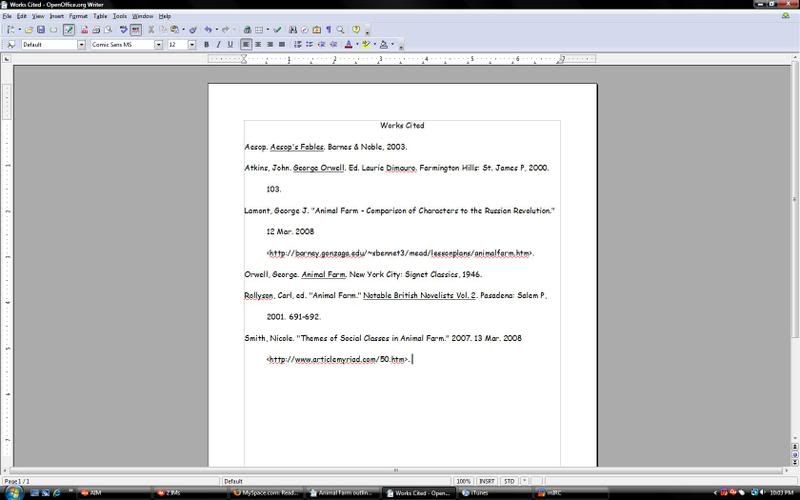Click the Save document icon
Image resolution: width=800 pixels, height=500 pixels.
tap(42, 30)
